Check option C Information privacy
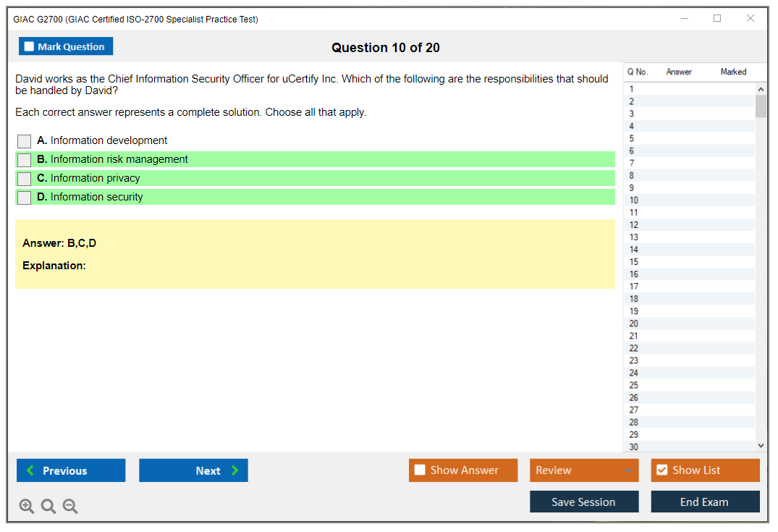 click(24, 179)
